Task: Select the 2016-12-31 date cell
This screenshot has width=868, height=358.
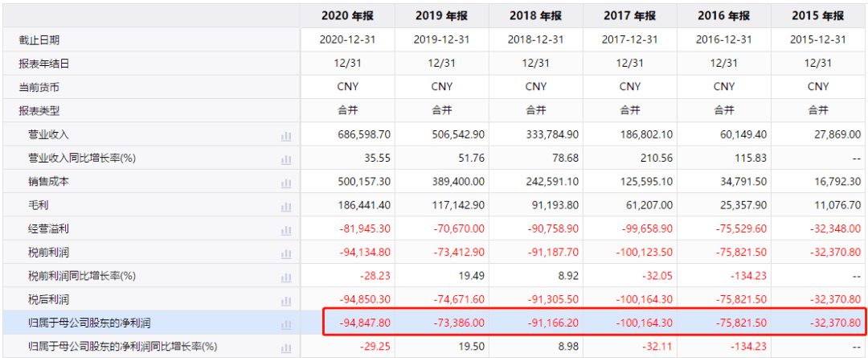Action: [724, 39]
